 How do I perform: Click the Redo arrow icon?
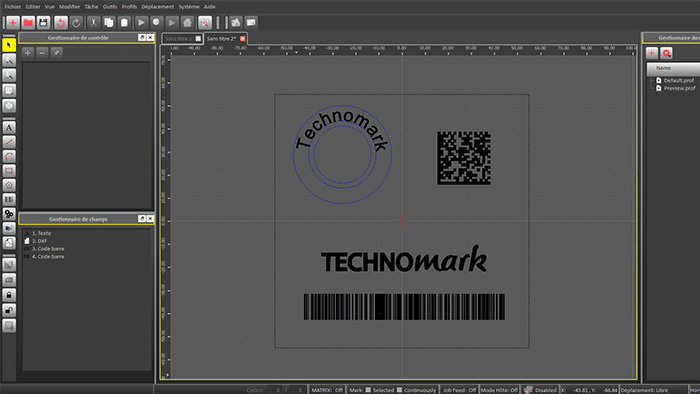pos(76,22)
